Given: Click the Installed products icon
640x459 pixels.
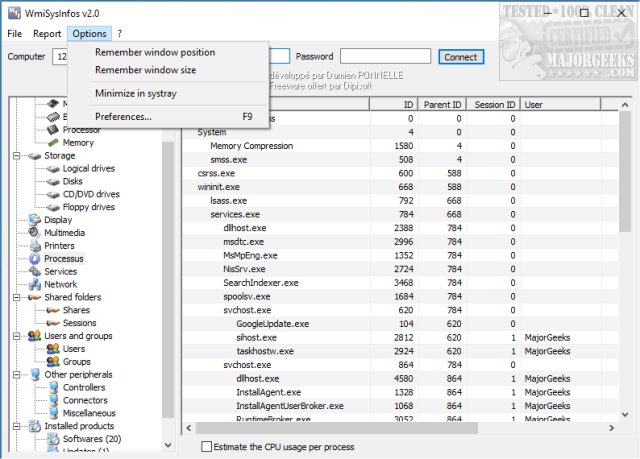Looking at the screenshot, I should pos(35,426).
